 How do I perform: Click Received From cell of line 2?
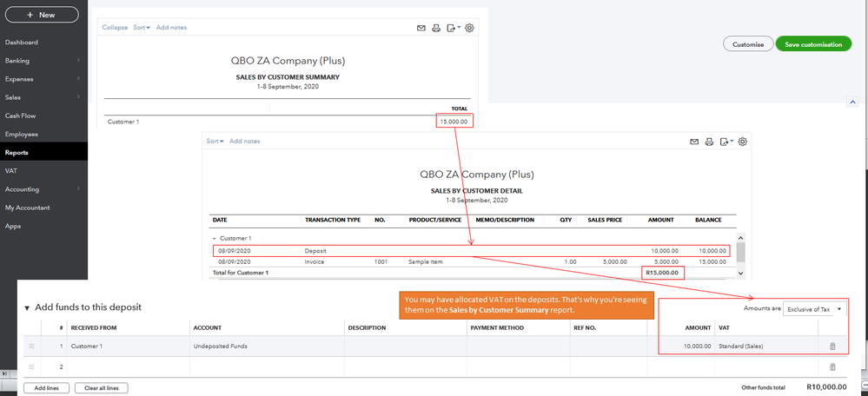129,366
